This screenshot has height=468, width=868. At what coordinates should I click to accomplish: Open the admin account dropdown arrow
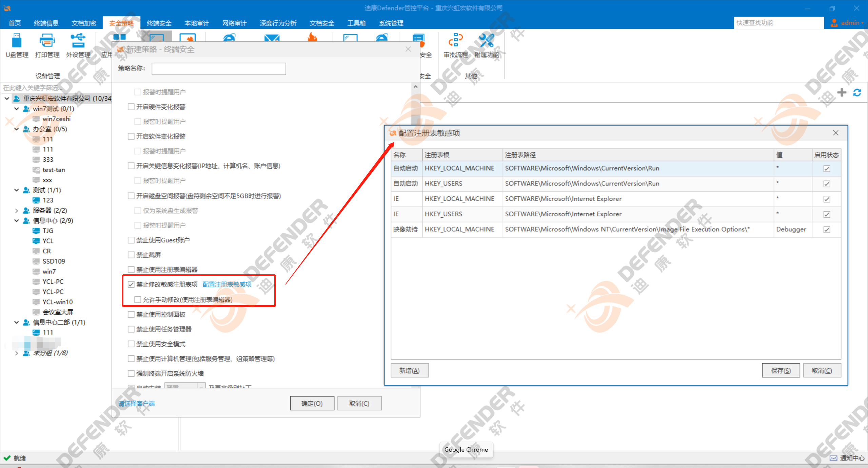(x=863, y=23)
